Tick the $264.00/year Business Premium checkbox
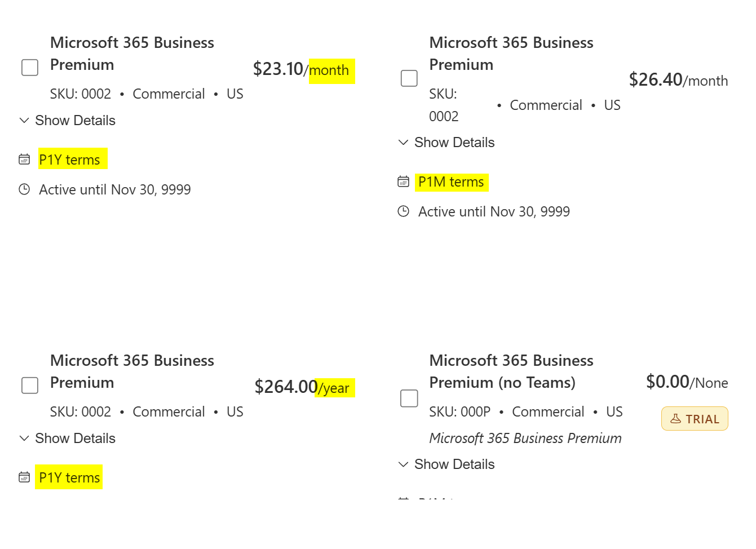This screenshot has width=756, height=549. point(30,386)
